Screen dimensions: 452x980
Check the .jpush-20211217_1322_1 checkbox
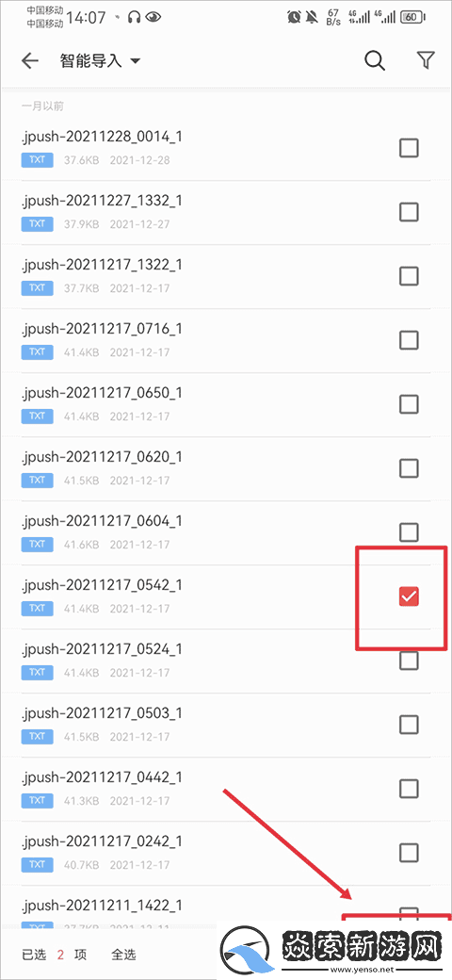click(409, 276)
